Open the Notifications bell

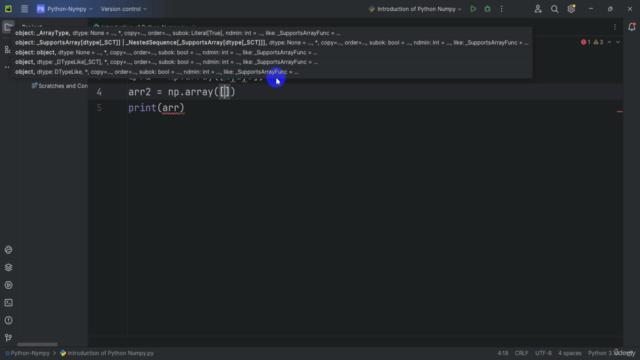point(632,27)
